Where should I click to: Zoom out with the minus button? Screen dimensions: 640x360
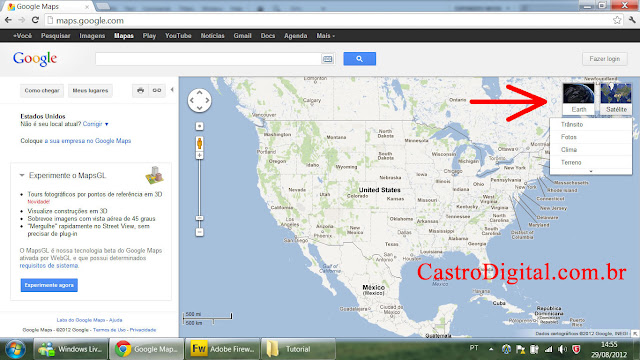point(199,232)
